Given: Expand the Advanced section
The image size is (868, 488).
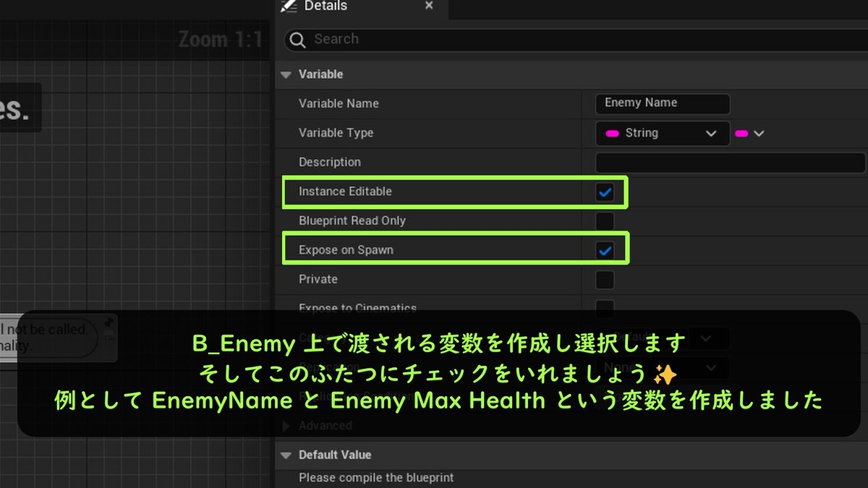Looking at the screenshot, I should pyautogui.click(x=286, y=426).
